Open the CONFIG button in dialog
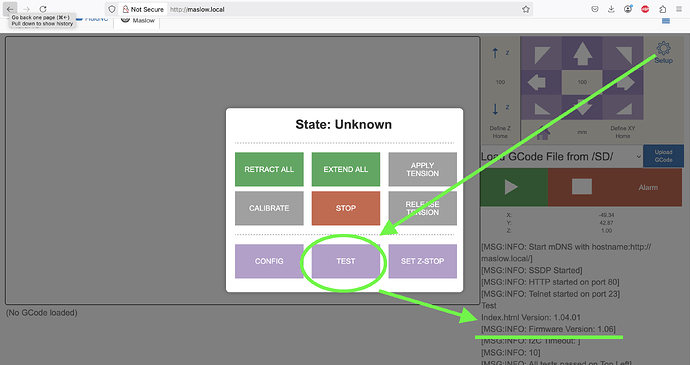 coord(269,261)
